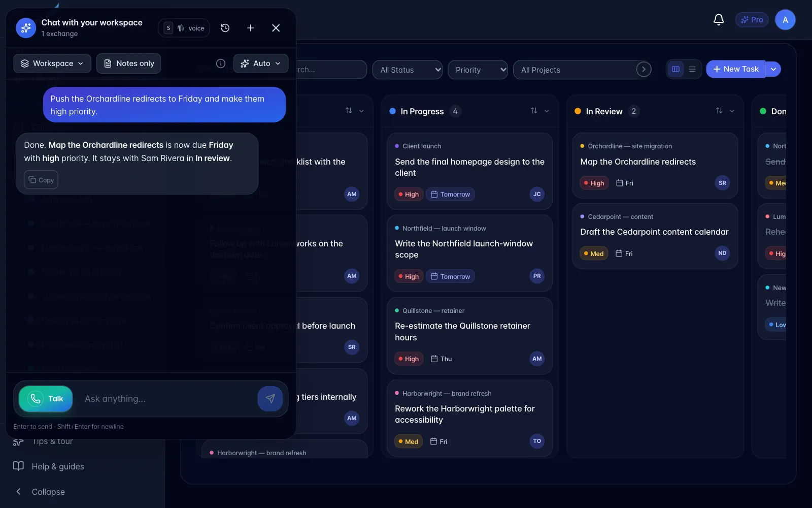This screenshot has height=508, width=812.
Task: Click the circled arrow in the All Projects filter
Action: tap(644, 69)
